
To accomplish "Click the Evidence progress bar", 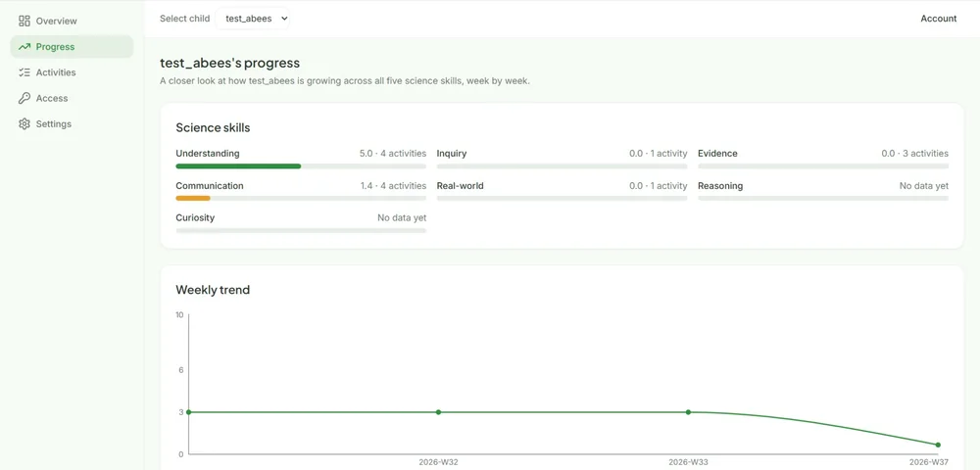I will point(823,166).
